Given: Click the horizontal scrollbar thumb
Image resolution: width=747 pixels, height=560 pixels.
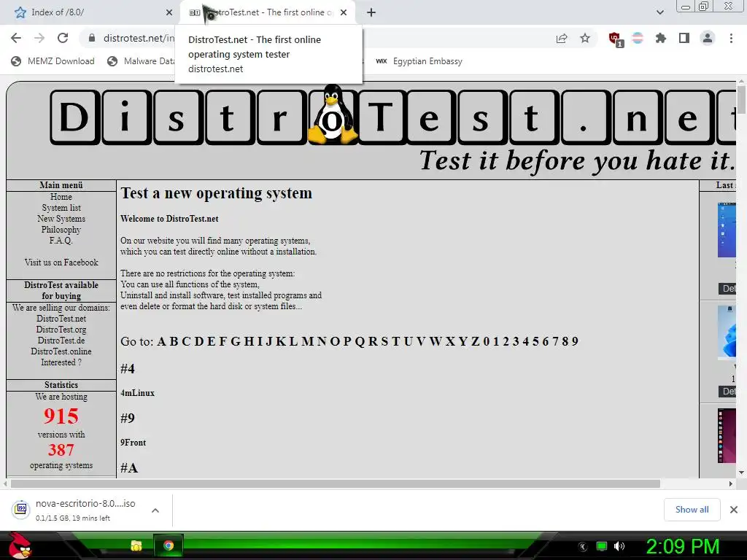Looking at the screenshot, I should pyautogui.click(x=335, y=484).
